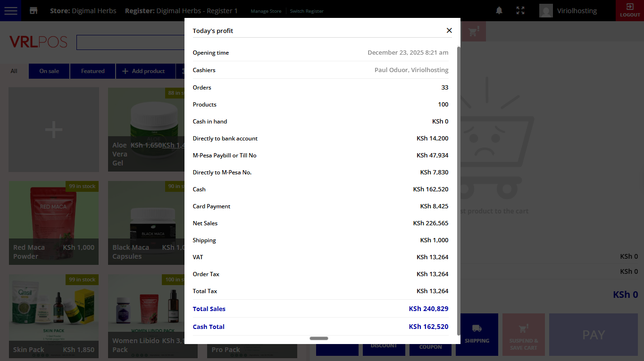
Task: Click the empty add-new product tile
Action: coord(54,130)
